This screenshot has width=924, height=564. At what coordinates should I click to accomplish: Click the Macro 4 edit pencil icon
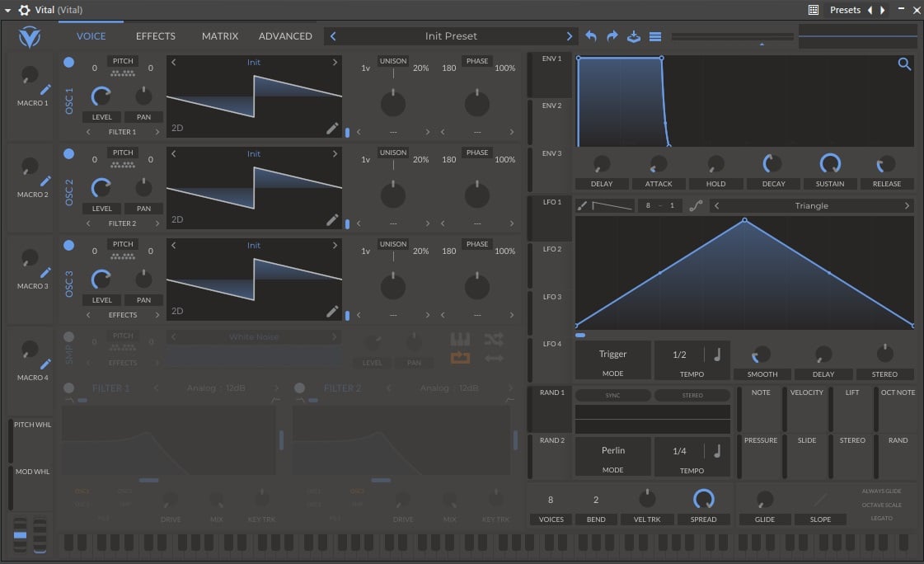(x=45, y=364)
